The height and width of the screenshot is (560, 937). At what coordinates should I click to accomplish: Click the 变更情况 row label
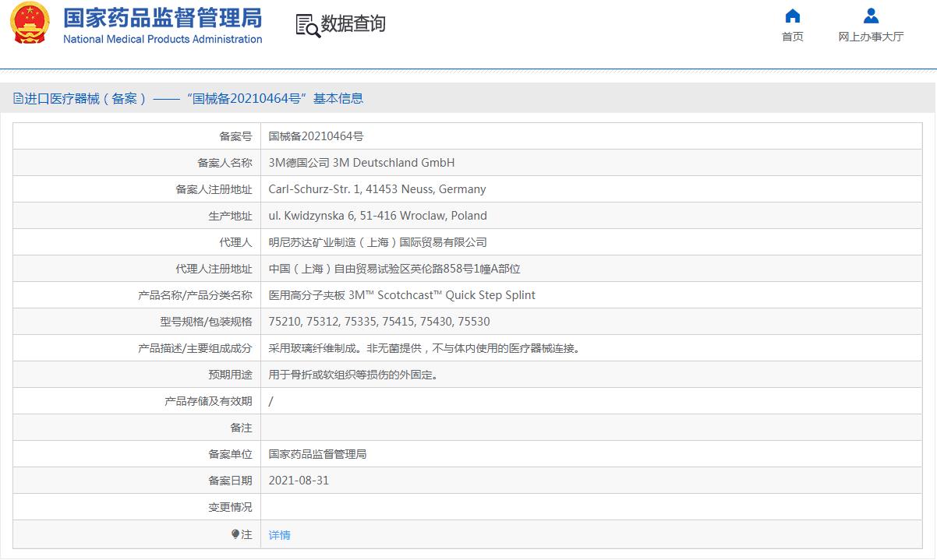click(x=231, y=507)
